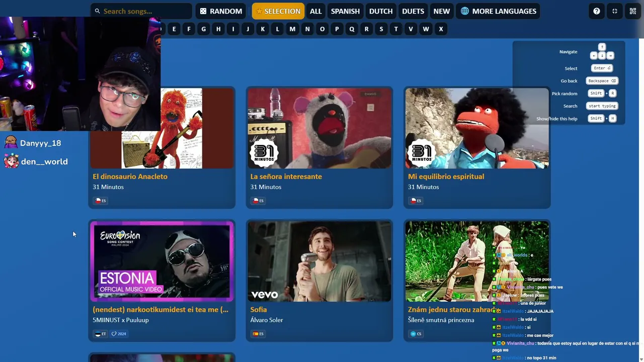This screenshot has width=644, height=362.
Task: Click the 'Go back' help label
Action: [x=569, y=81]
